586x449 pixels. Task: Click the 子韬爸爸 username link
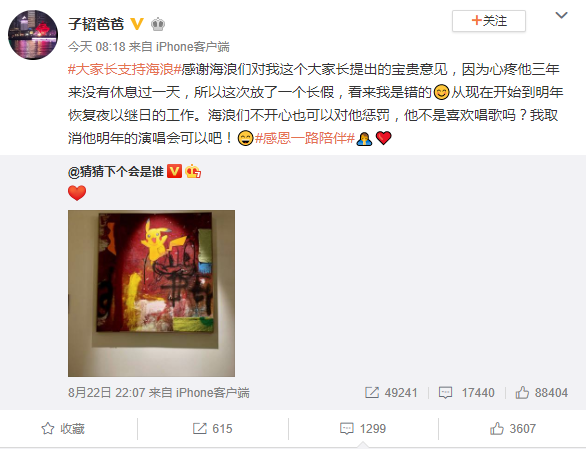(96, 24)
